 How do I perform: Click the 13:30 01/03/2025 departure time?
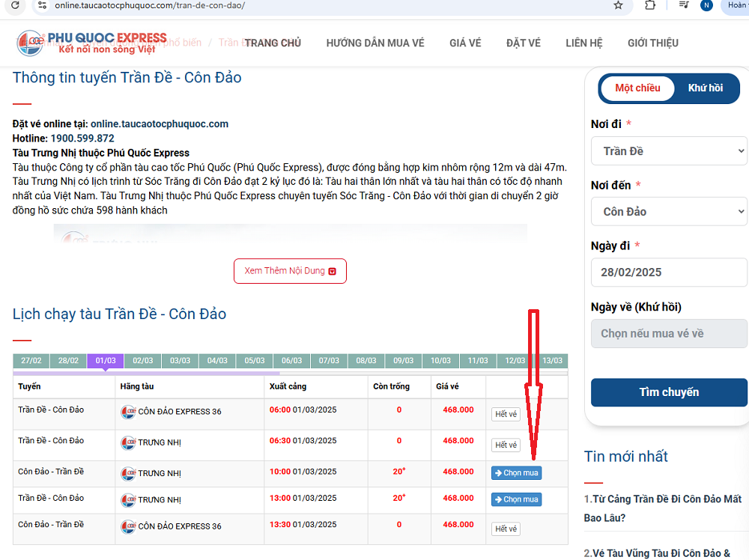[x=303, y=524]
